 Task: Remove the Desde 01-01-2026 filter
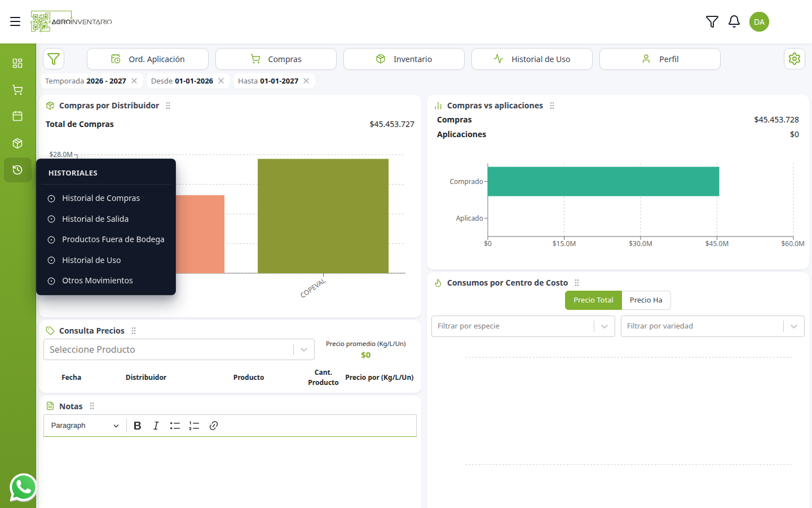221,81
